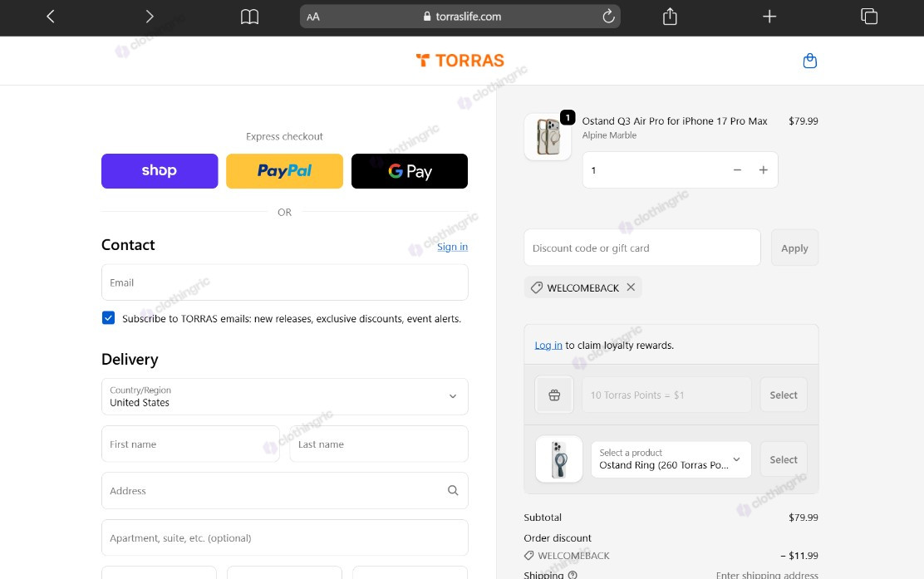Viewport: 924px width, 579px height.
Task: Click the Discount code or gift card field
Action: (642, 248)
